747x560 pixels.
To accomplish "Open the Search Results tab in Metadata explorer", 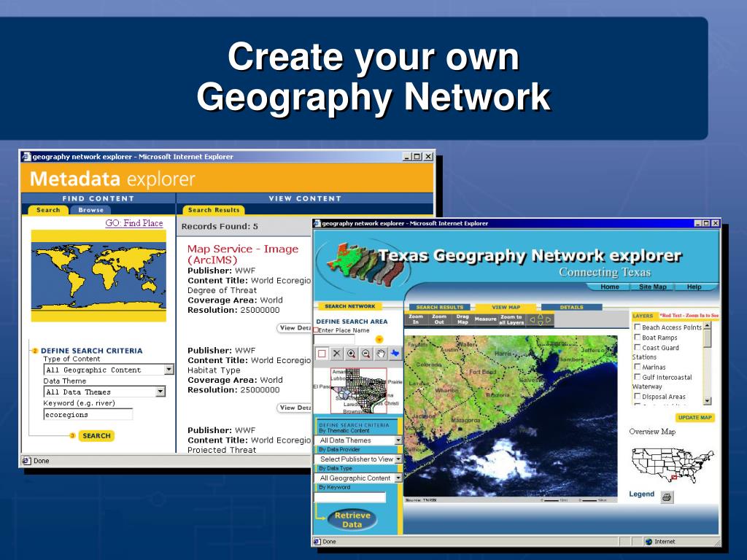I will 214,210.
